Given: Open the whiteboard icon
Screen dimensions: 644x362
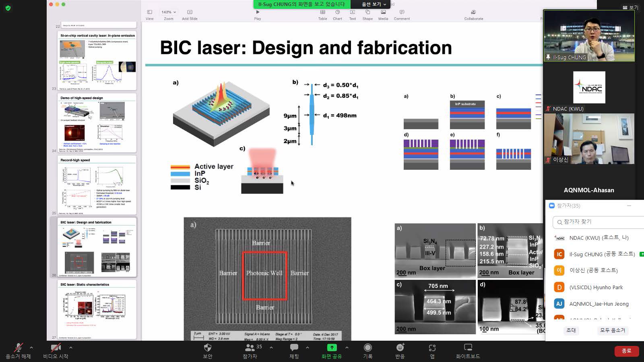Looking at the screenshot, I should tap(468, 348).
